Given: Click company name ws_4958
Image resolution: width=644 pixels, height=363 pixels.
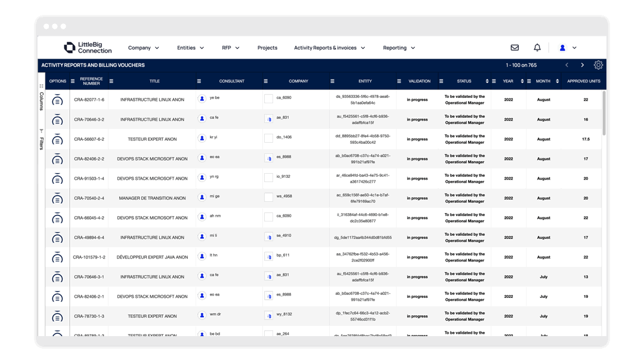Looking at the screenshot, I should tap(284, 196).
